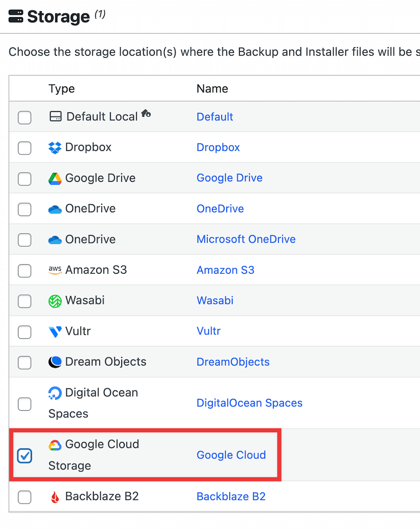Open the Default storage link

pos(215,117)
